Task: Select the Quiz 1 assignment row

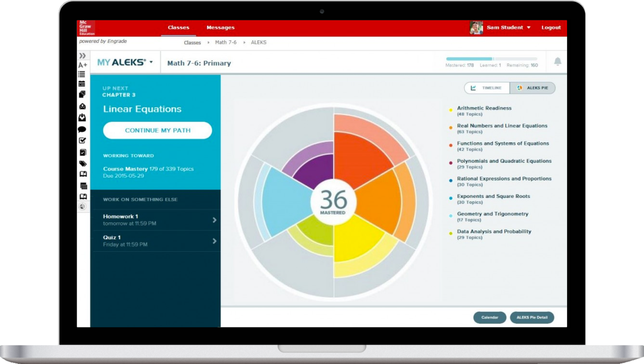Action: [x=157, y=241]
